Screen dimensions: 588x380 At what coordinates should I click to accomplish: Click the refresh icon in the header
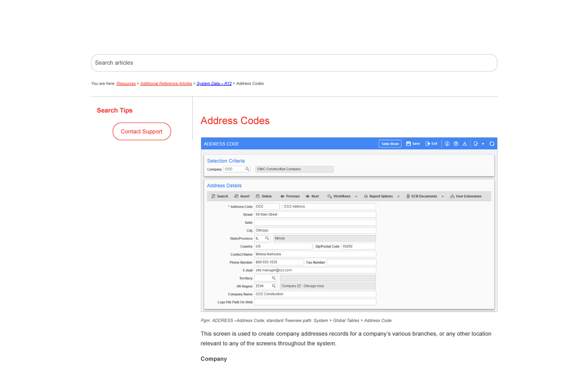coord(491,143)
